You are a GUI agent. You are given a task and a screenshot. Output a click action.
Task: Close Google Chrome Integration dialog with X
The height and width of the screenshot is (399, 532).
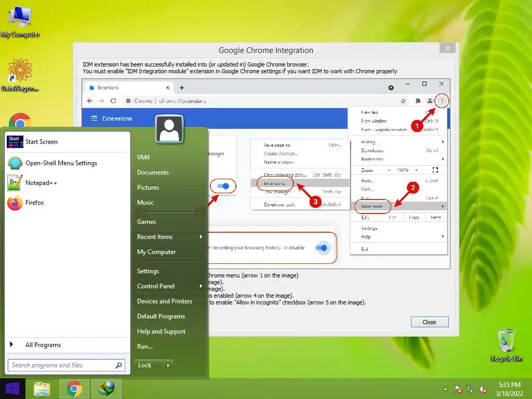[x=447, y=48]
